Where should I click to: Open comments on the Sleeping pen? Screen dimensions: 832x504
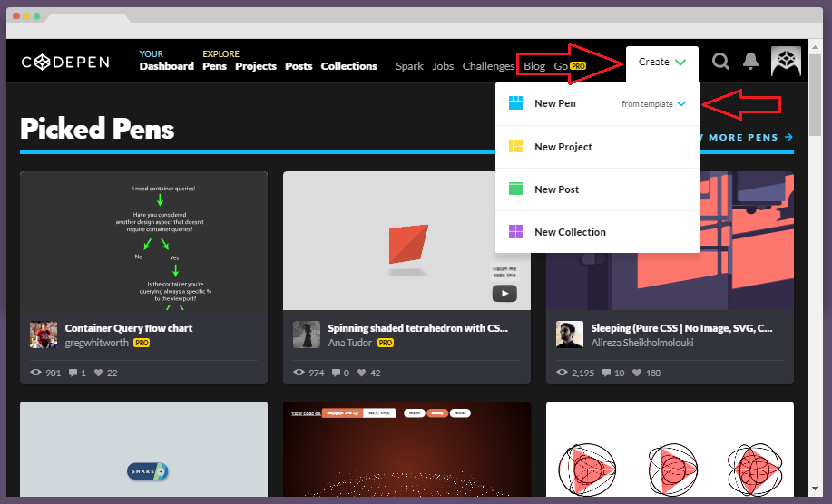tap(606, 373)
